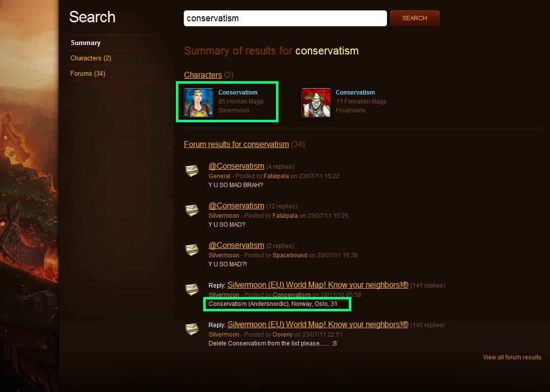
Task: Click poster name Fatalpala posted at 15:25
Action: [285, 216]
